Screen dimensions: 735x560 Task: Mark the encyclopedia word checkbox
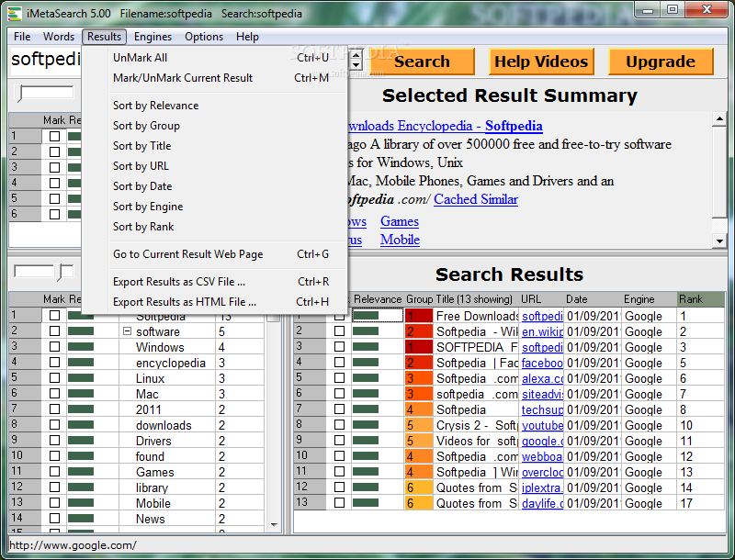coord(54,363)
